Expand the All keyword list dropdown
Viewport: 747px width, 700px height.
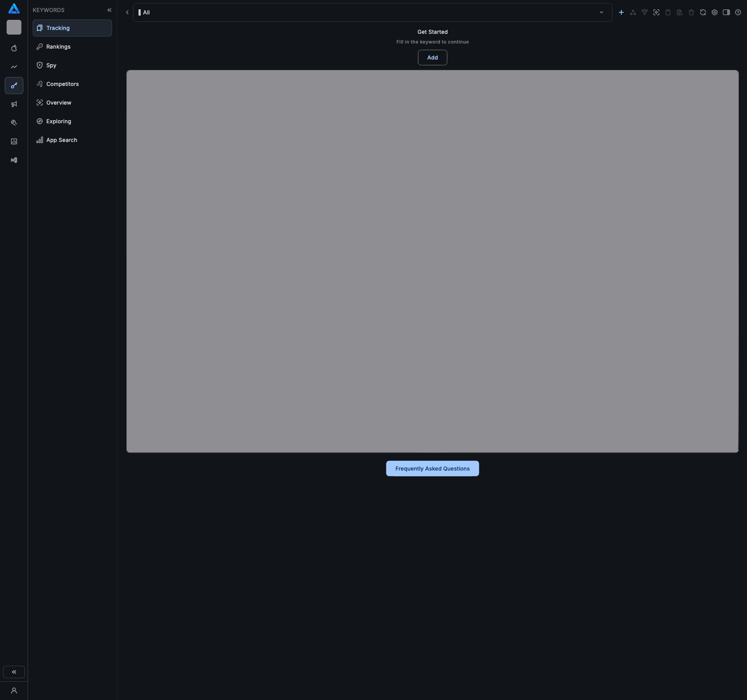(601, 12)
